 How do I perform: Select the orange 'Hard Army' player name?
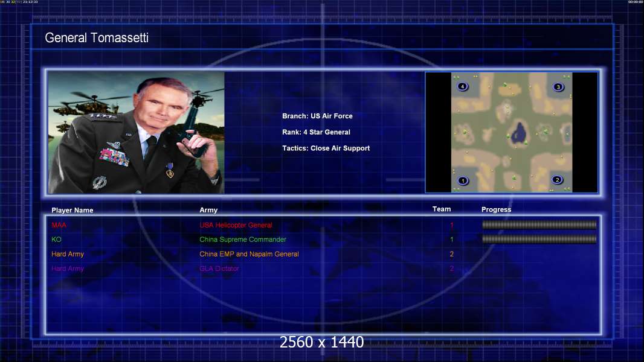(67, 254)
